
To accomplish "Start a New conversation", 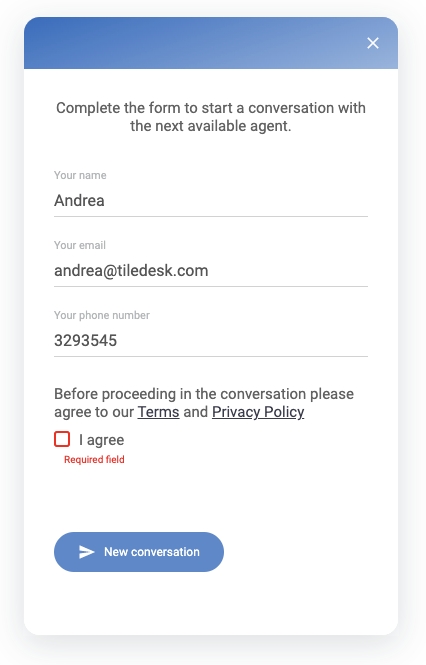I will (139, 552).
